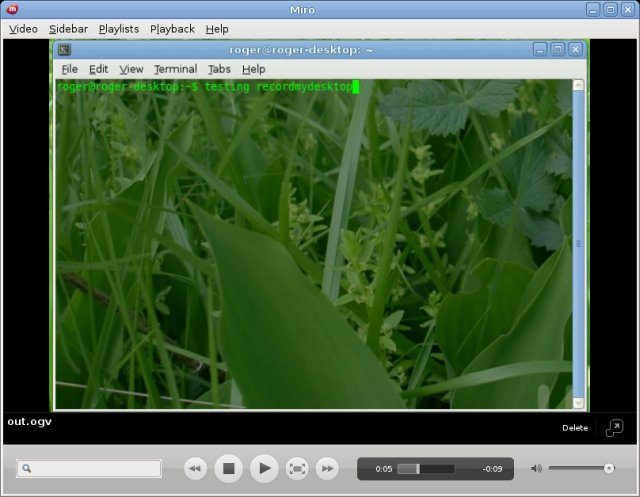Minimize the Miro window
640x497 pixels.
point(593,9)
